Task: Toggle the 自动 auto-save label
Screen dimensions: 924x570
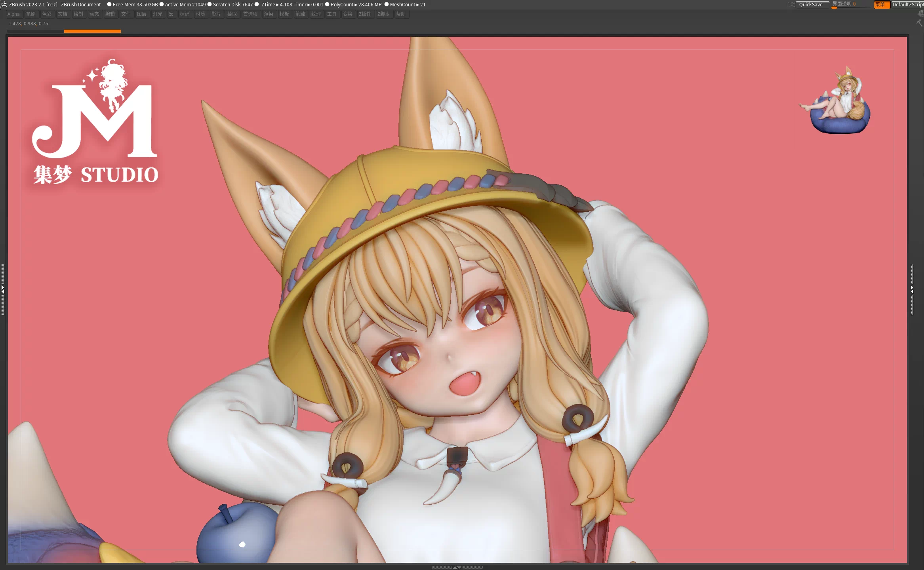Action: [791, 4]
